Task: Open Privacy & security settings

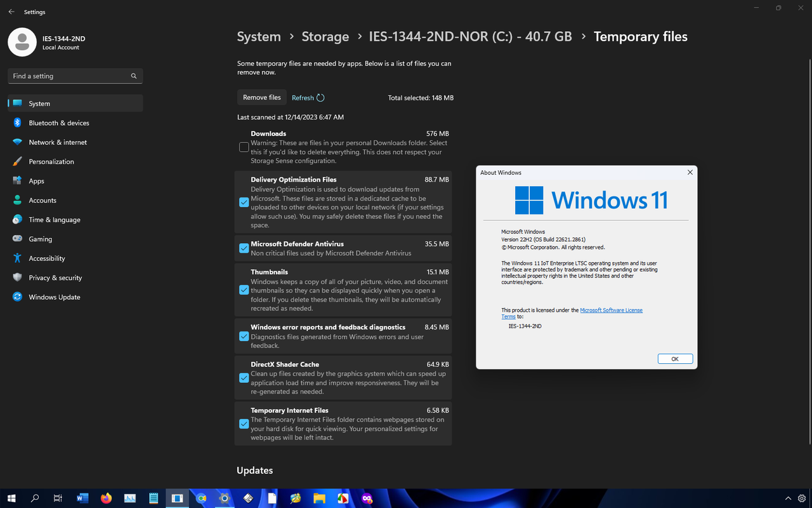Action: pos(75,277)
